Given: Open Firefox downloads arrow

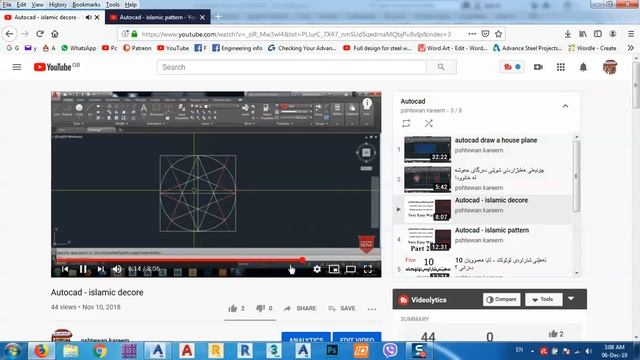Looking at the screenshot, I should [568, 34].
